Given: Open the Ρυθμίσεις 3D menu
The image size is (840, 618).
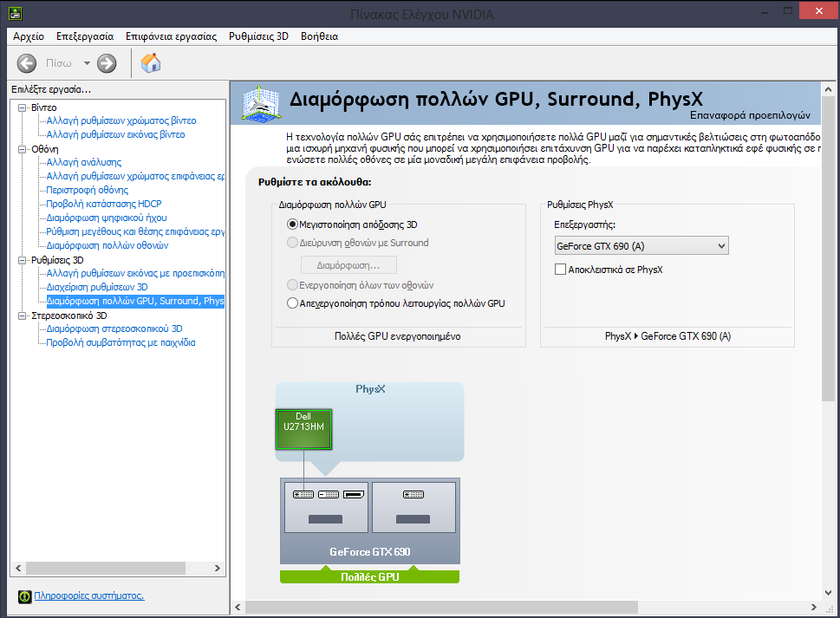Looking at the screenshot, I should tap(258, 36).
